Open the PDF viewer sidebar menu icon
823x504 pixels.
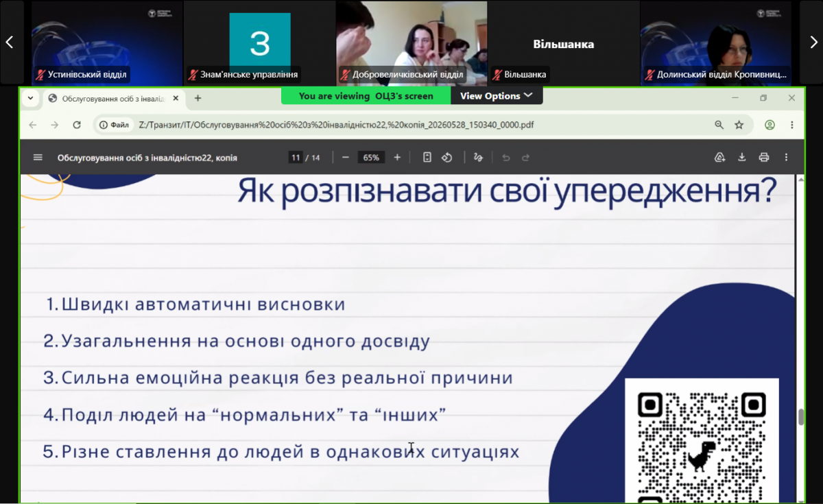38,158
